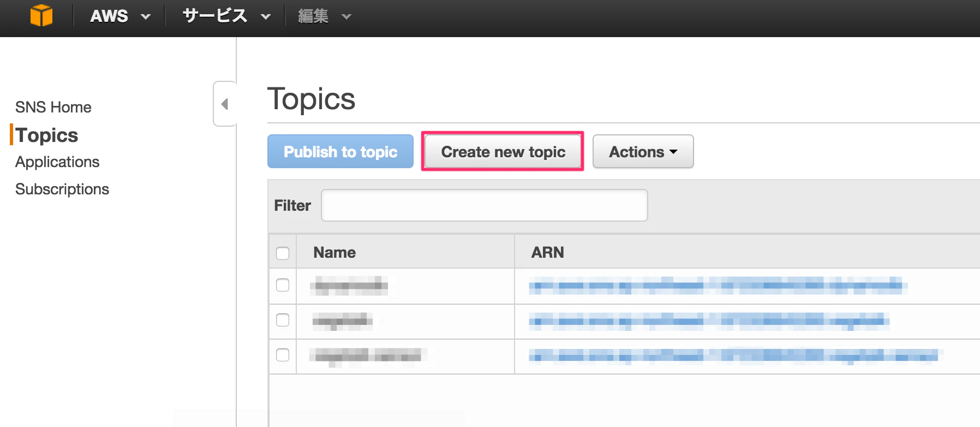Image resolution: width=980 pixels, height=427 pixels.
Task: Toggle the select-all checkbox in header
Action: pyautogui.click(x=283, y=253)
